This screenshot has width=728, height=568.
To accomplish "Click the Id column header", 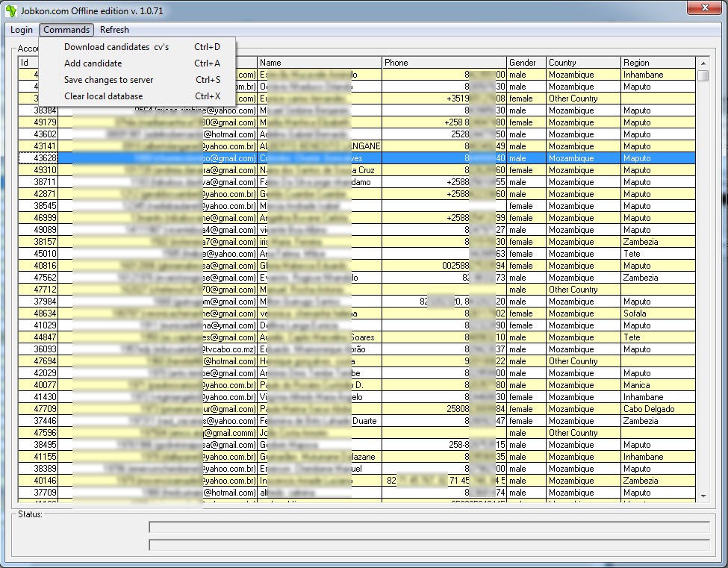I will tap(29, 63).
